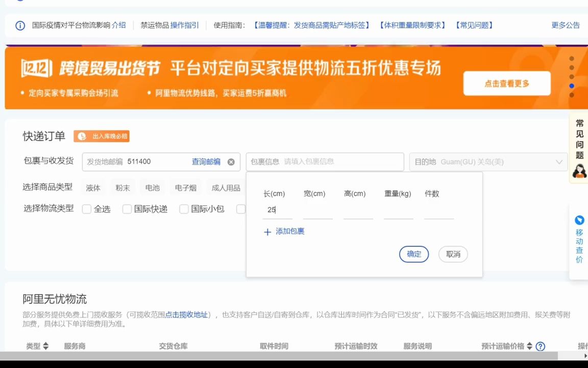Screen dimensions: 588x368
Task: Click the 查询邮编 link
Action: point(206,162)
